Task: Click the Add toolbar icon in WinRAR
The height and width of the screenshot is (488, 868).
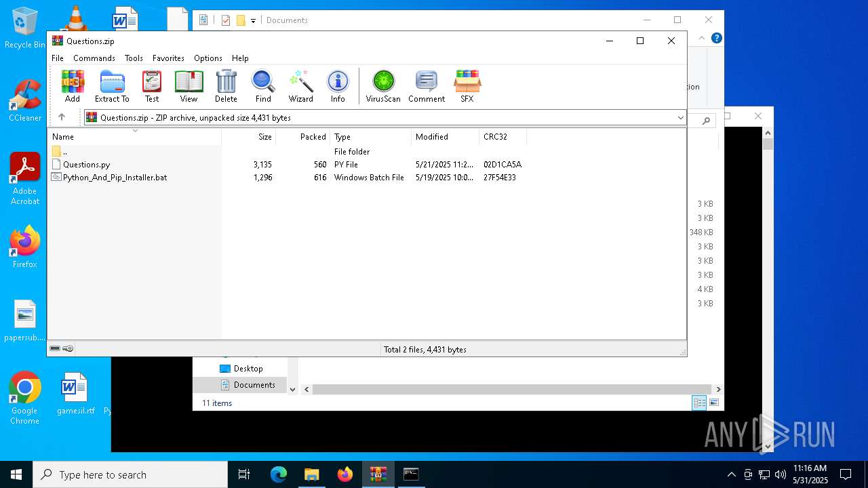Action: click(x=73, y=86)
